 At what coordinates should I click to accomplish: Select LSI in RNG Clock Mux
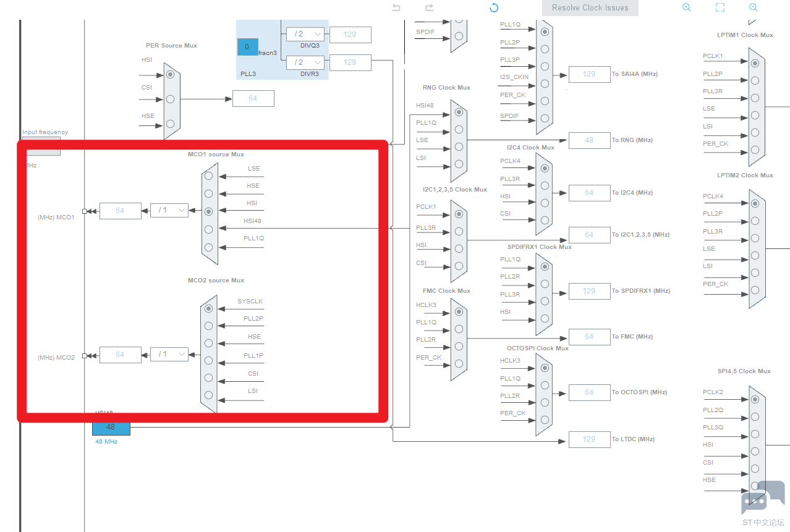pos(459,164)
